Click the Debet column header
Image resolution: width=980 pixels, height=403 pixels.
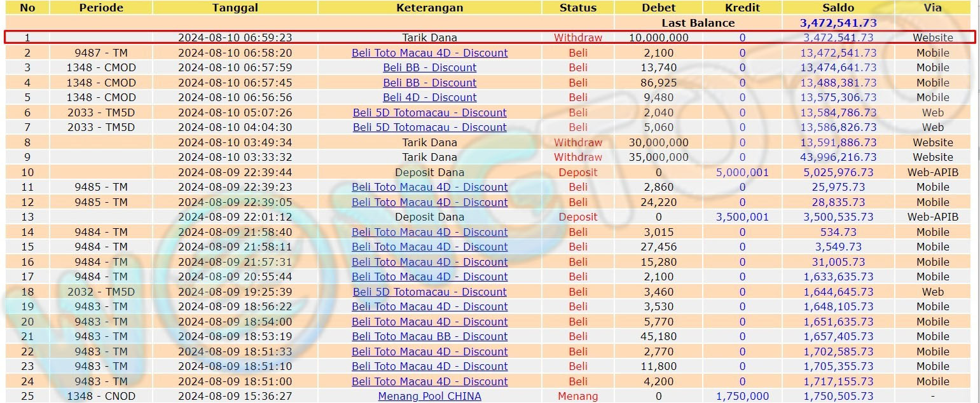pyautogui.click(x=658, y=8)
